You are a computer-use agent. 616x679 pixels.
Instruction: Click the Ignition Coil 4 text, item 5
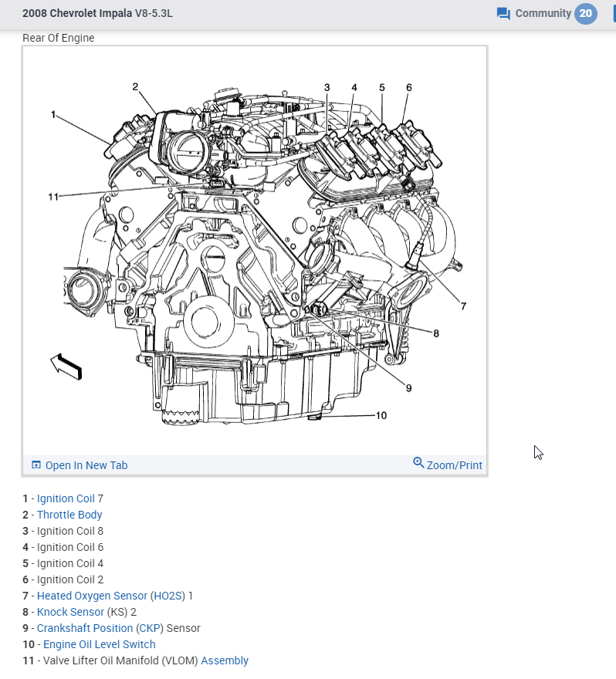point(70,563)
